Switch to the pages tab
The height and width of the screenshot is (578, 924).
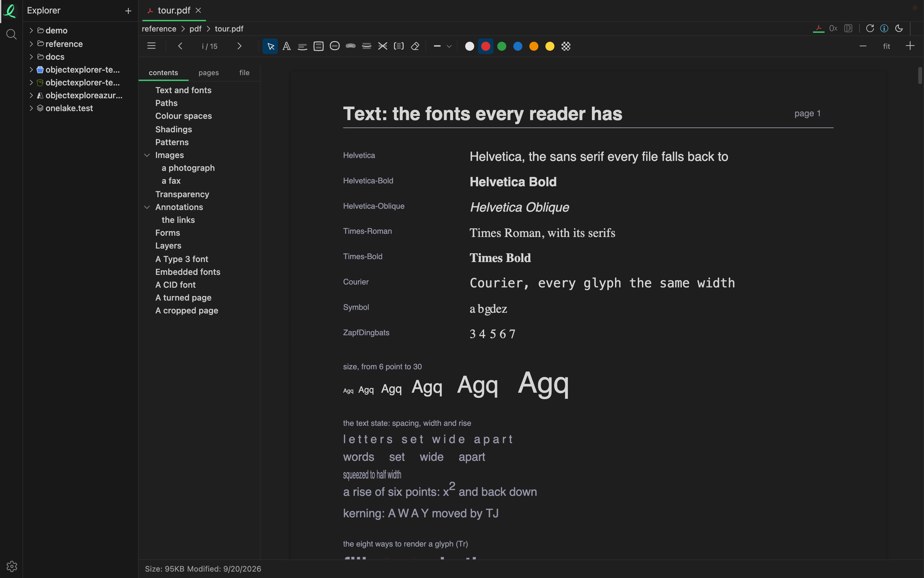coord(209,73)
